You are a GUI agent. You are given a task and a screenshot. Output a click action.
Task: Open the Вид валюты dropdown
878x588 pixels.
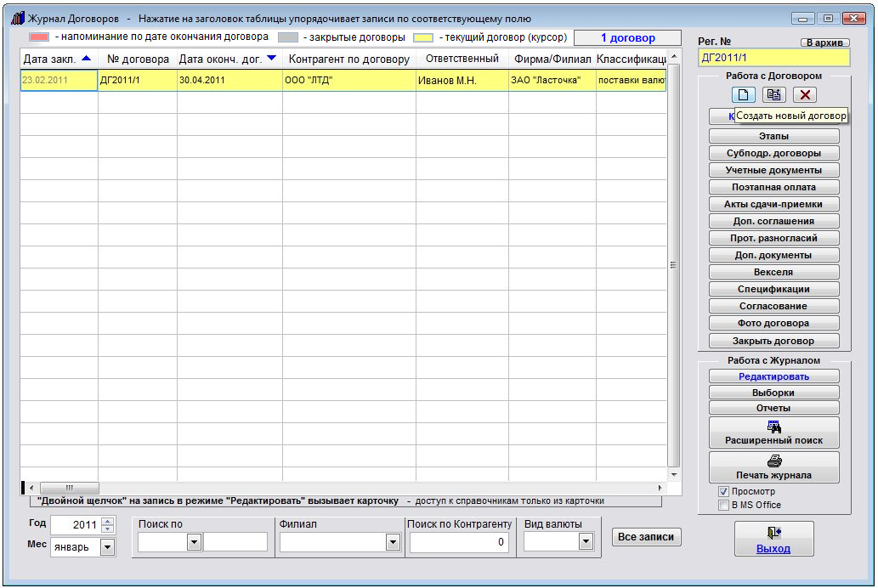click(585, 542)
